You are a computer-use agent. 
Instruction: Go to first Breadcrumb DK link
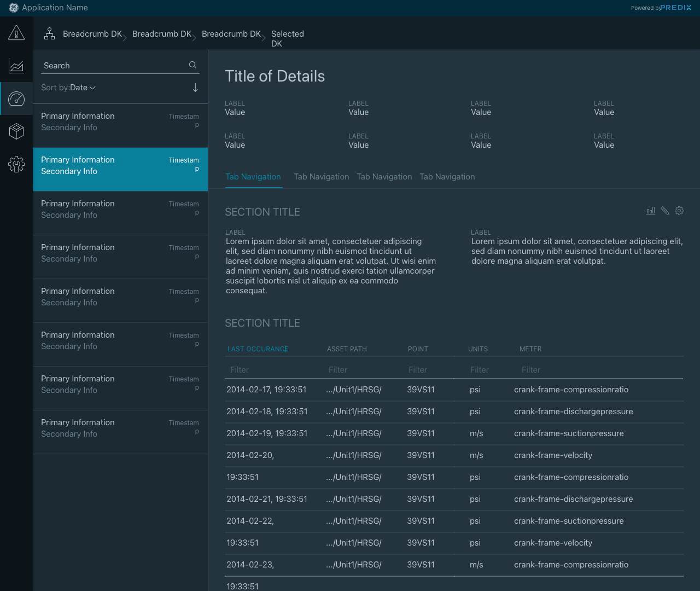pos(92,34)
